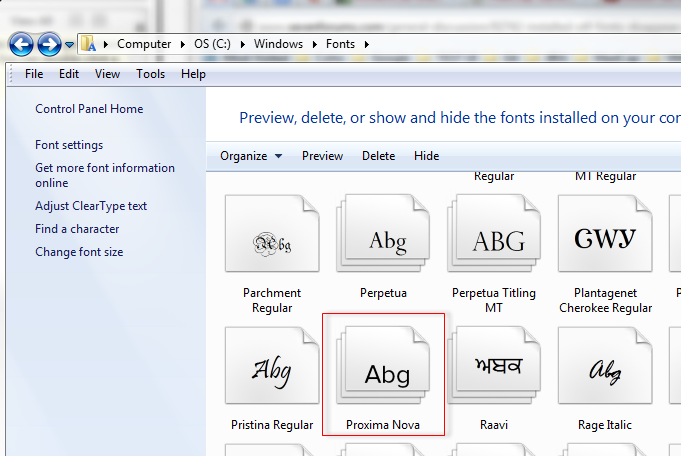Click the Proxima Nova label
681x456 pixels.
click(383, 425)
